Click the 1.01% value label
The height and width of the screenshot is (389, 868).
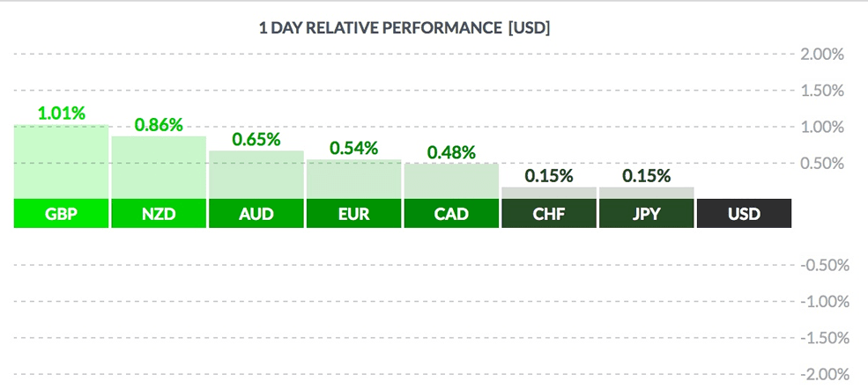click(61, 113)
